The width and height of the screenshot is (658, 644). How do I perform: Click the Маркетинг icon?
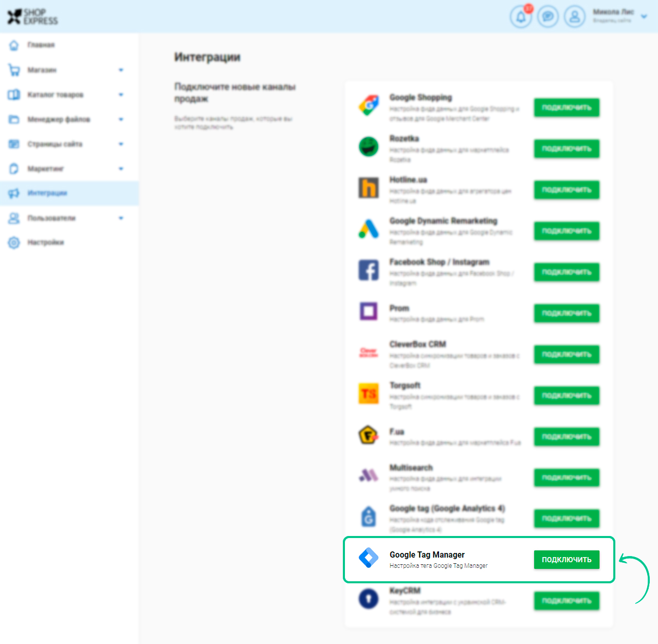click(14, 169)
